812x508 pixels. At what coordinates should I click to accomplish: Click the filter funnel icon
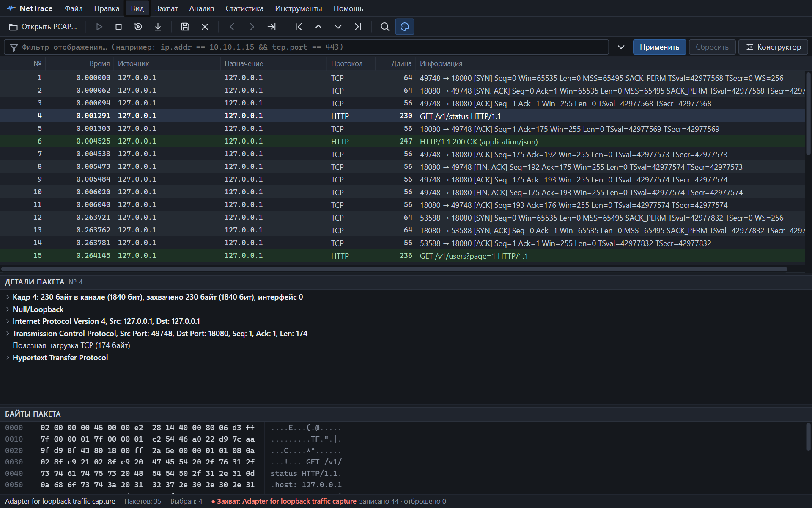[x=14, y=47]
